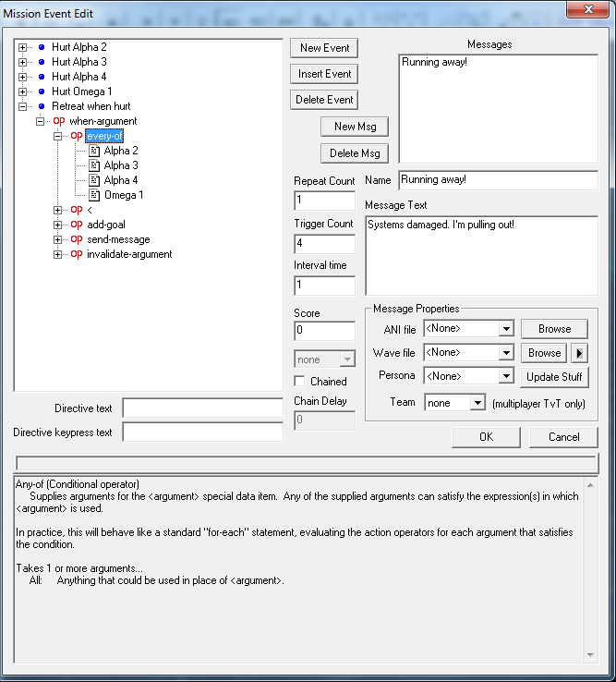This screenshot has width=616, height=682.
Task: Select the Running away! message in list
Action: pyautogui.click(x=434, y=63)
